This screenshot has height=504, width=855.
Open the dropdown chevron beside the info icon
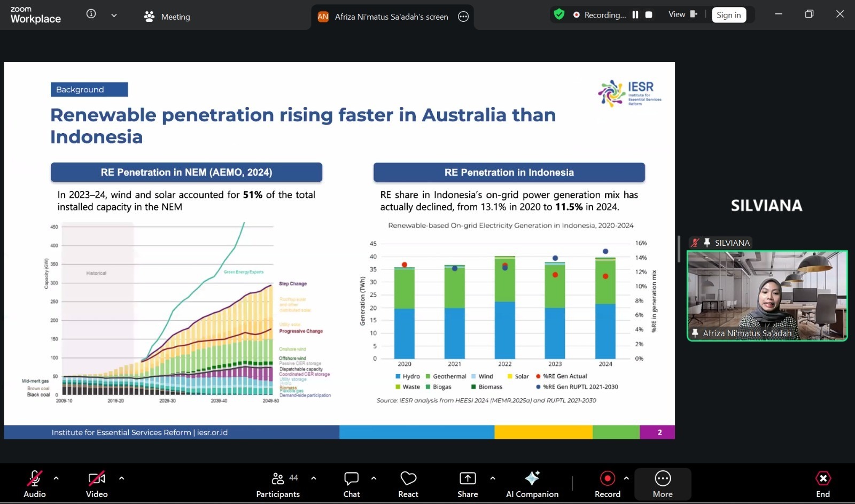[114, 15]
